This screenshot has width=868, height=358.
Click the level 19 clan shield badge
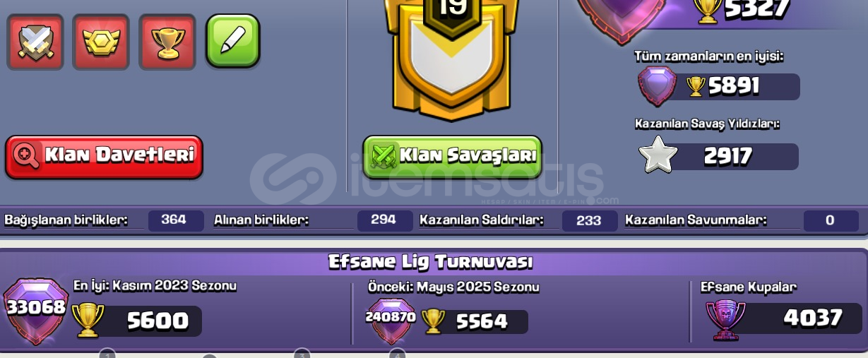pos(452,56)
